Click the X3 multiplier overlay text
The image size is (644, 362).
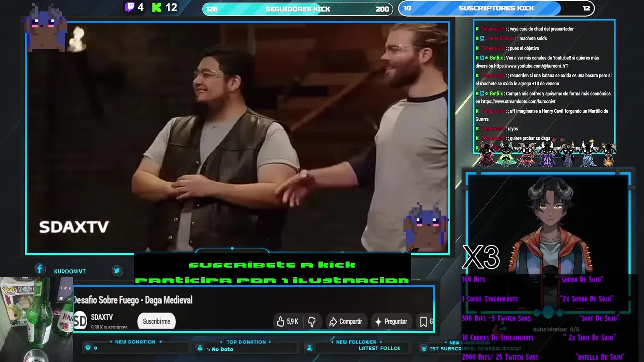480,257
